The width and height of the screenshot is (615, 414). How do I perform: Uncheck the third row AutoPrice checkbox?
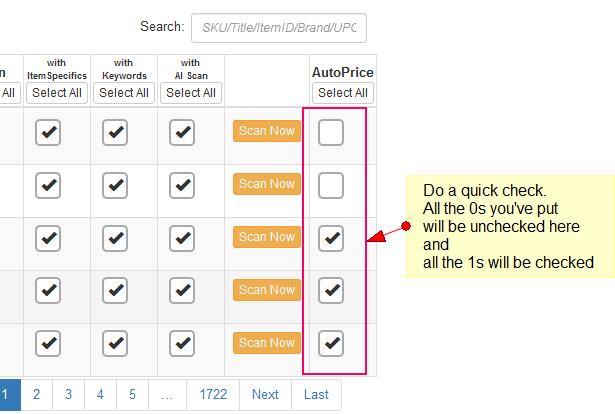(331, 238)
